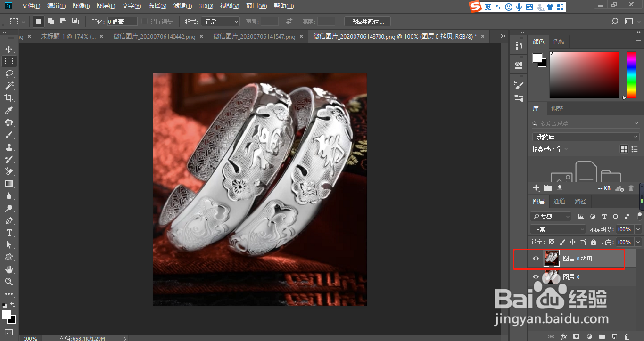
Task: Select the Move tool
Action: (x=9, y=49)
